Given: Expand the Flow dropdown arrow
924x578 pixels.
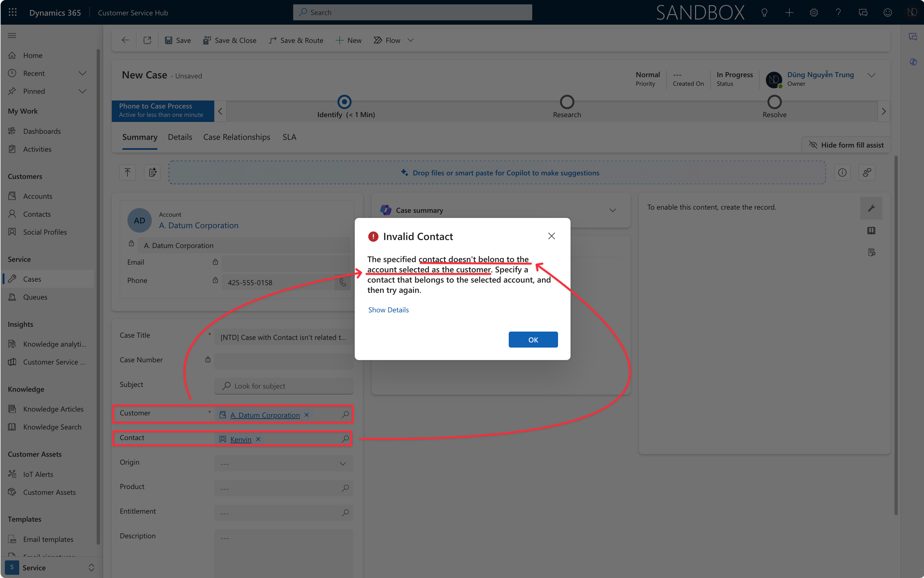Looking at the screenshot, I should tap(411, 40).
